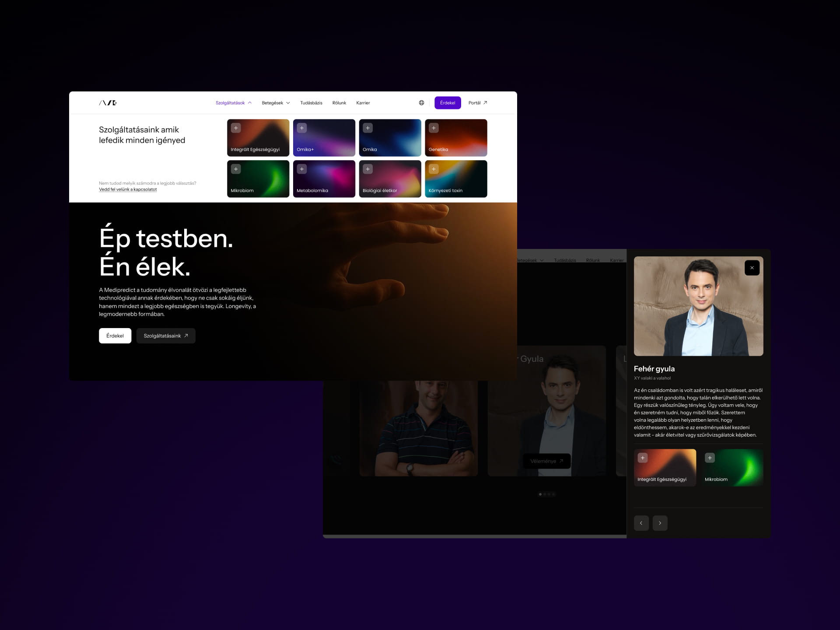Open the Tudásbázis menu item

(x=311, y=103)
